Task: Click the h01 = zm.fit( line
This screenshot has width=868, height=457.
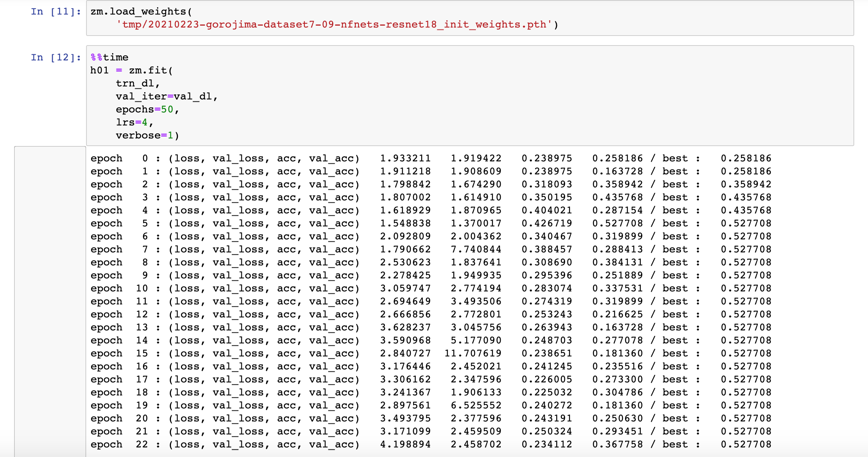Action: pyautogui.click(x=132, y=70)
